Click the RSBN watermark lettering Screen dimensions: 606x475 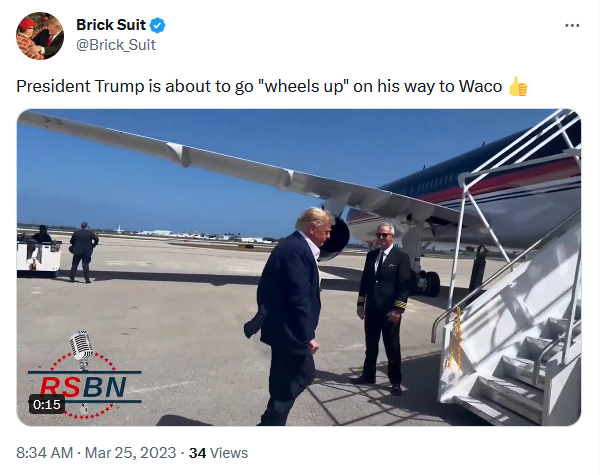tap(83, 387)
